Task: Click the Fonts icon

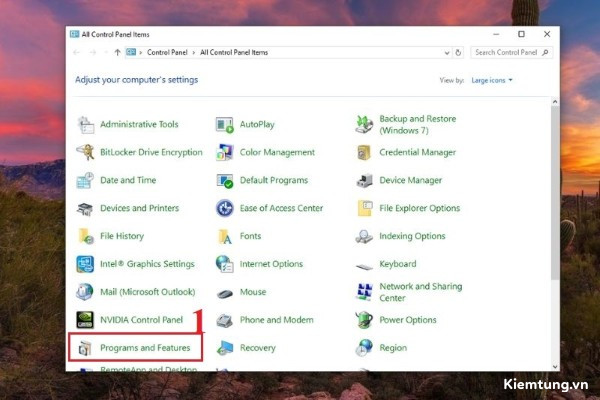Action: [225, 237]
